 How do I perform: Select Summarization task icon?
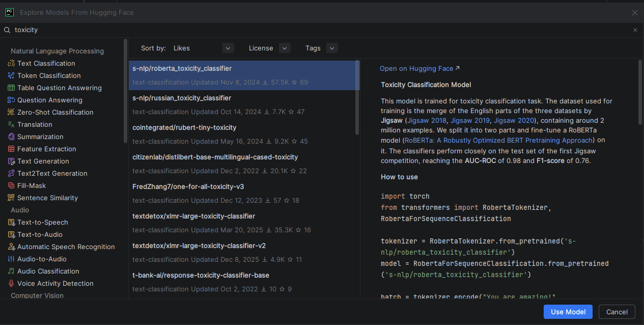11,137
